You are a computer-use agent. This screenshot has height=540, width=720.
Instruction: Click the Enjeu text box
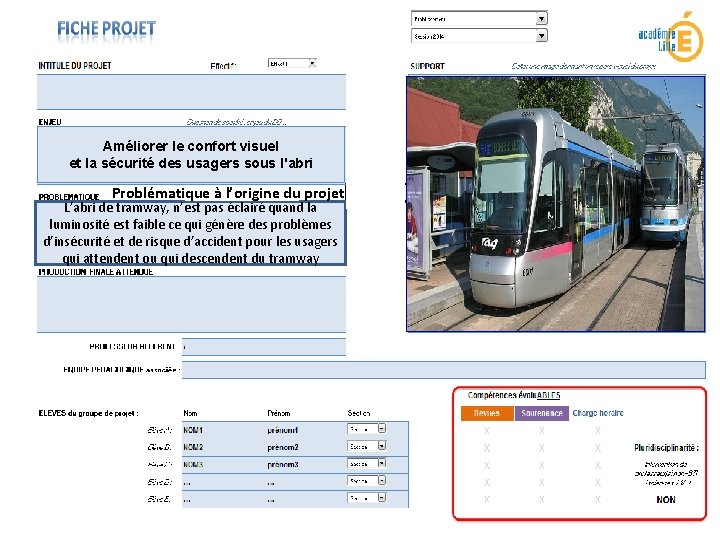click(191, 154)
